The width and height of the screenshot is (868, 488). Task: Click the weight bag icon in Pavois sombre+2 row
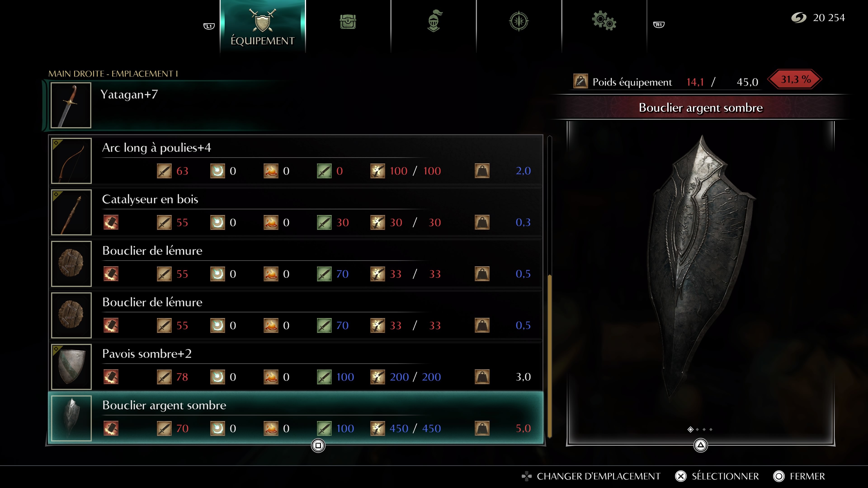pyautogui.click(x=482, y=377)
